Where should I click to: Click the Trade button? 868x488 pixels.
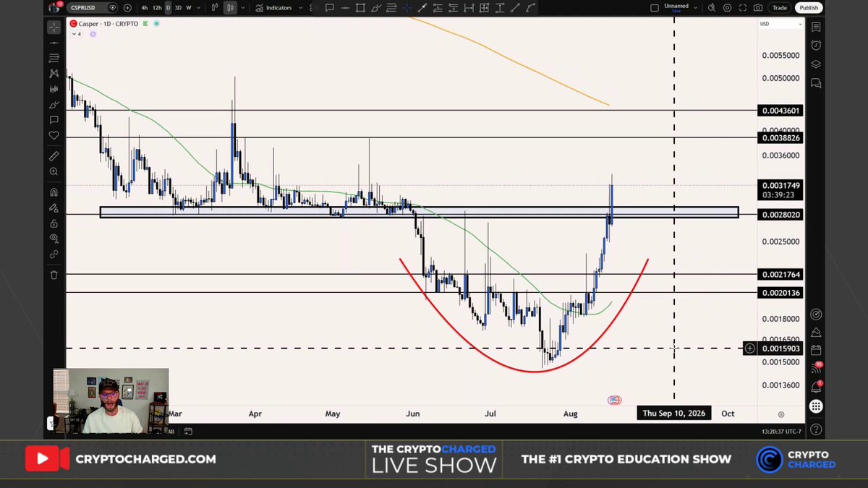(780, 8)
